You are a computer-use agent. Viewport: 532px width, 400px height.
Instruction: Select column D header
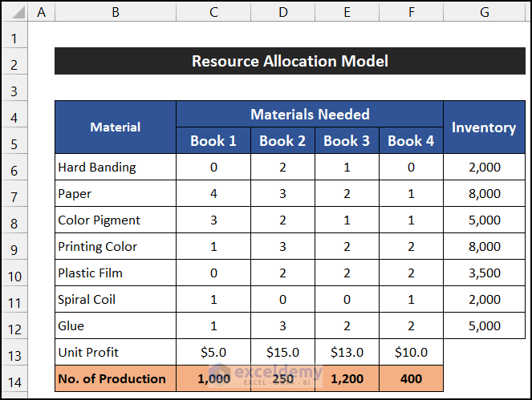[x=283, y=12]
